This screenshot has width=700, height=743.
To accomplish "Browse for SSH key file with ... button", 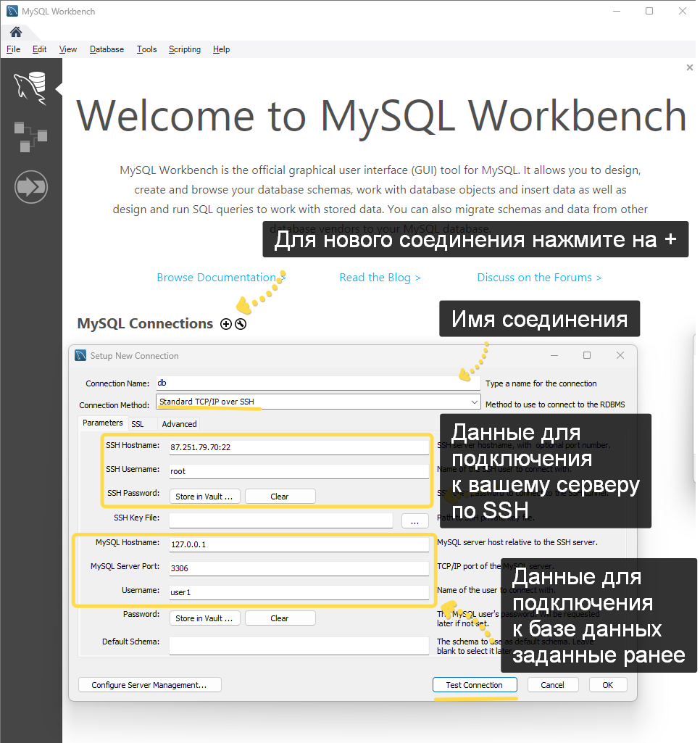I will click(x=415, y=520).
